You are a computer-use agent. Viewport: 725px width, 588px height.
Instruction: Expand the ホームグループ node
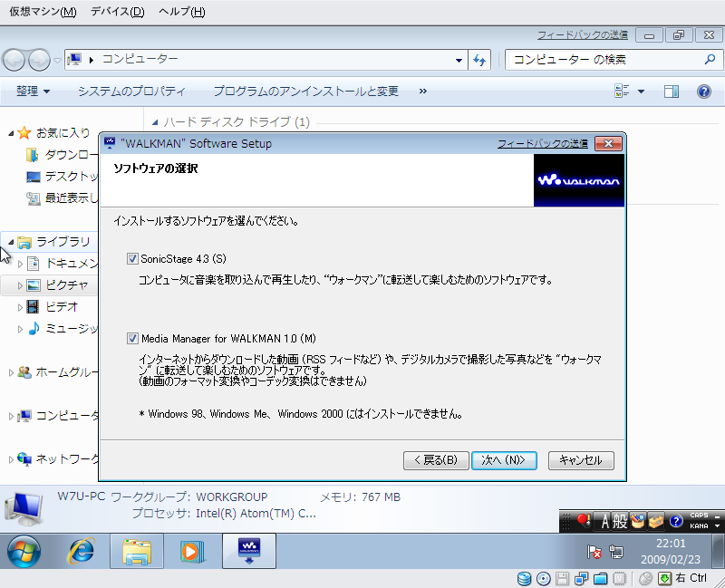(x=11, y=372)
